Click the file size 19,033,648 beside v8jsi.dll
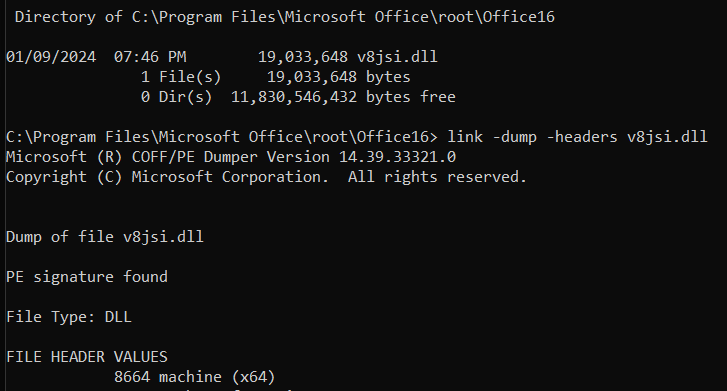Viewport: 727px width, 391px height. (x=303, y=57)
